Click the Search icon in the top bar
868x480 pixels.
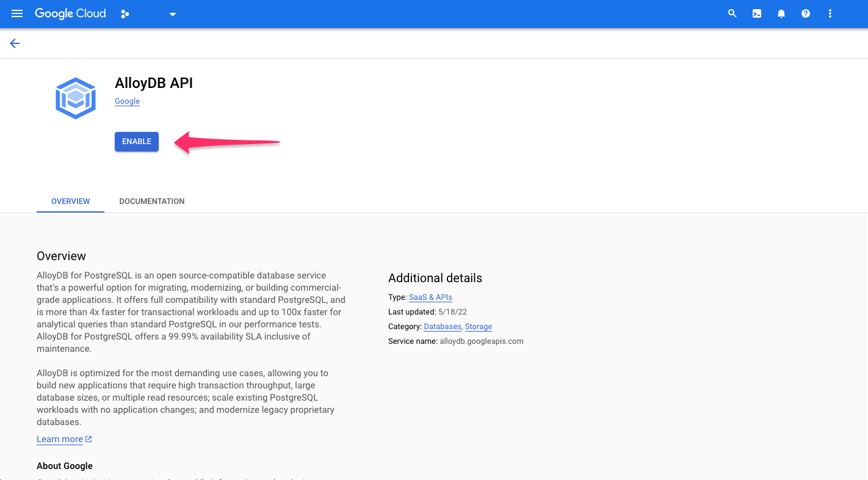732,13
